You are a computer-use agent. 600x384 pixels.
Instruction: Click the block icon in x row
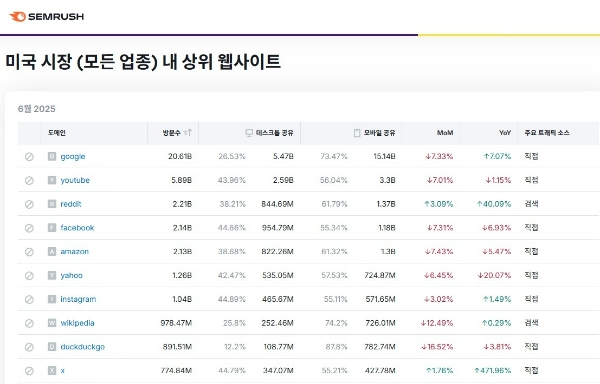tap(29, 371)
